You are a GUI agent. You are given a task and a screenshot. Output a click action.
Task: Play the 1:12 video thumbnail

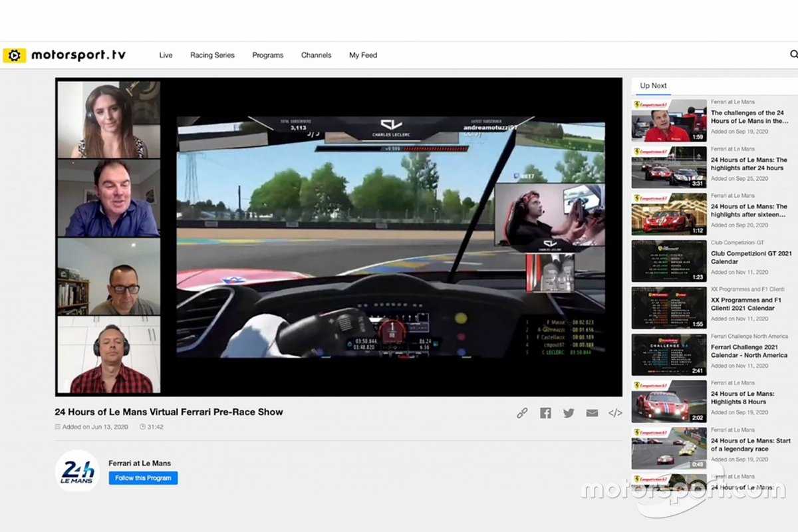(669, 214)
